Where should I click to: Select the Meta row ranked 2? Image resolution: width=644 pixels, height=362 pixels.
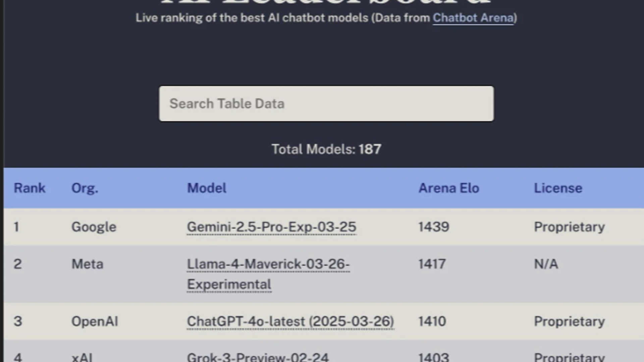(87, 264)
